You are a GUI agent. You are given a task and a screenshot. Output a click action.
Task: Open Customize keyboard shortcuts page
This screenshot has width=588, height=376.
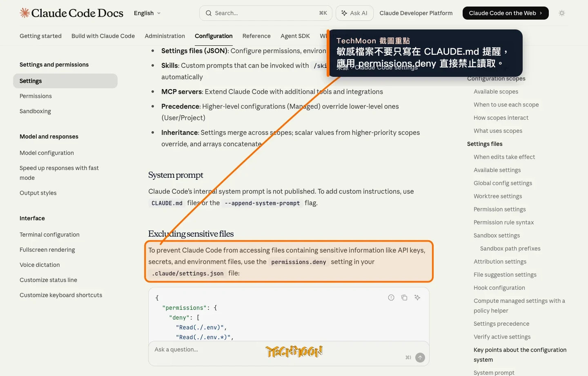coord(61,295)
